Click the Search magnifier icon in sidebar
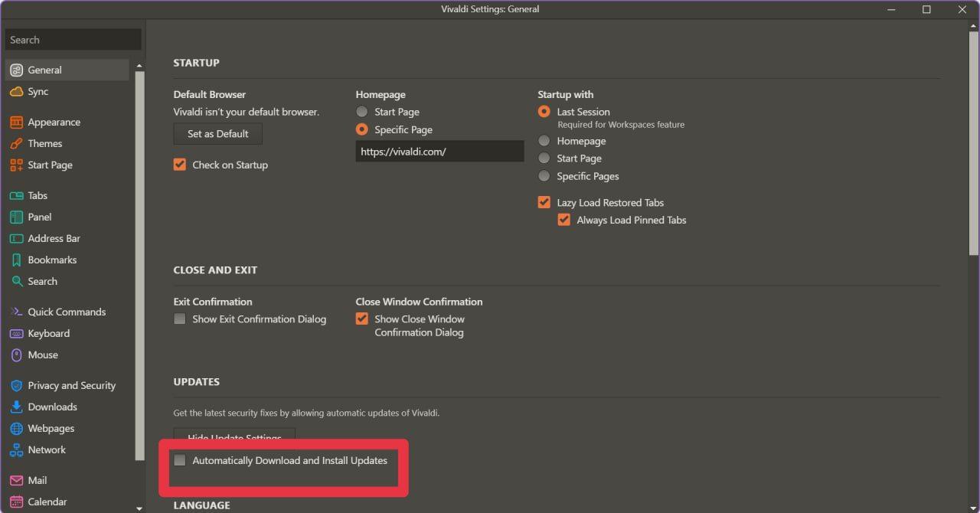This screenshot has height=513, width=980. pos(16,281)
